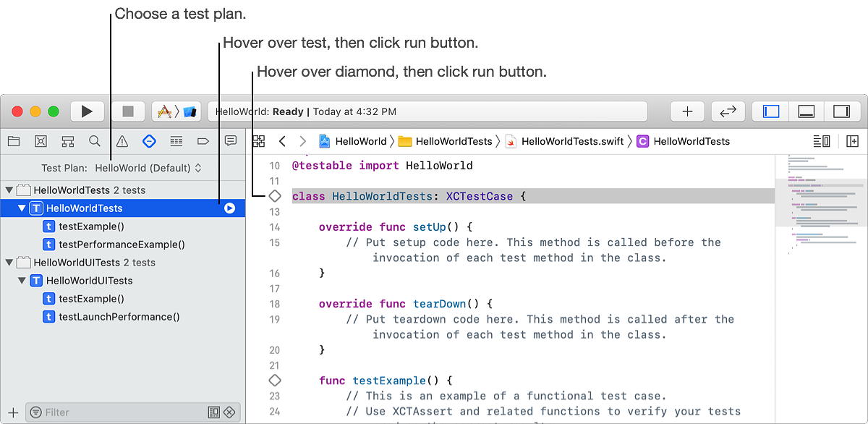Open the related items grid menu
This screenshot has width=868, height=424.
259,141
